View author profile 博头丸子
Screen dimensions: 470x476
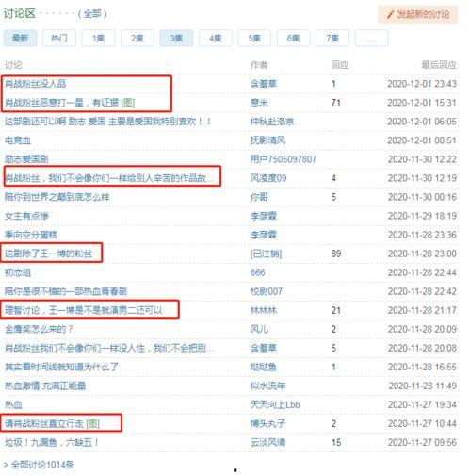(267, 423)
